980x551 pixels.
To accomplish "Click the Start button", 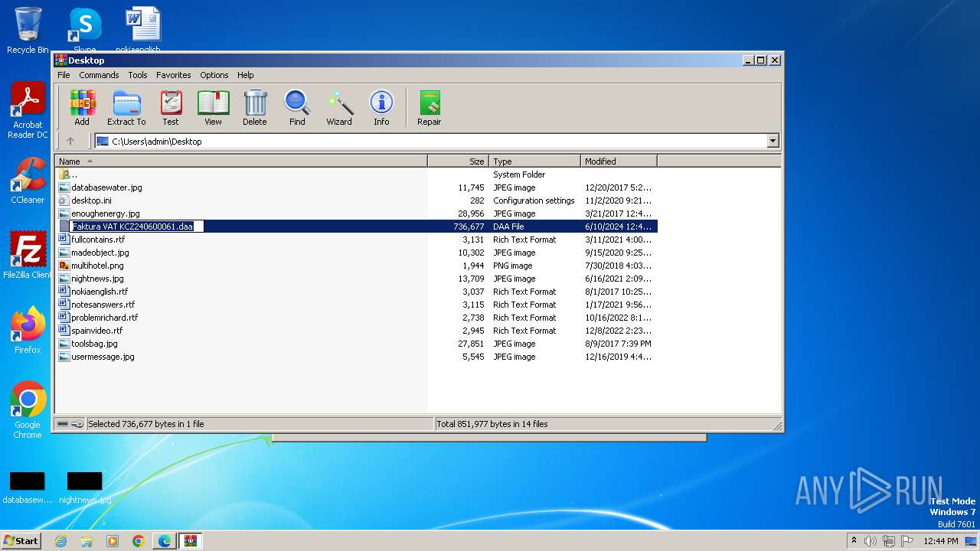I will 21,540.
